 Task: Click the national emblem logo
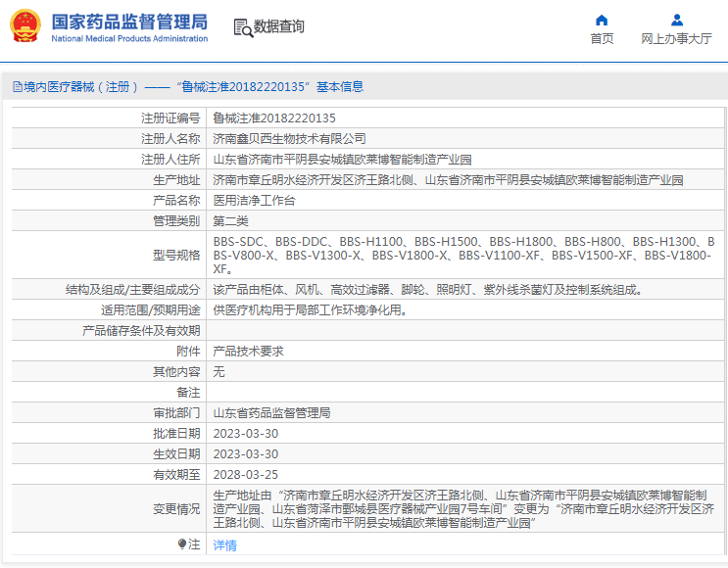(x=26, y=26)
